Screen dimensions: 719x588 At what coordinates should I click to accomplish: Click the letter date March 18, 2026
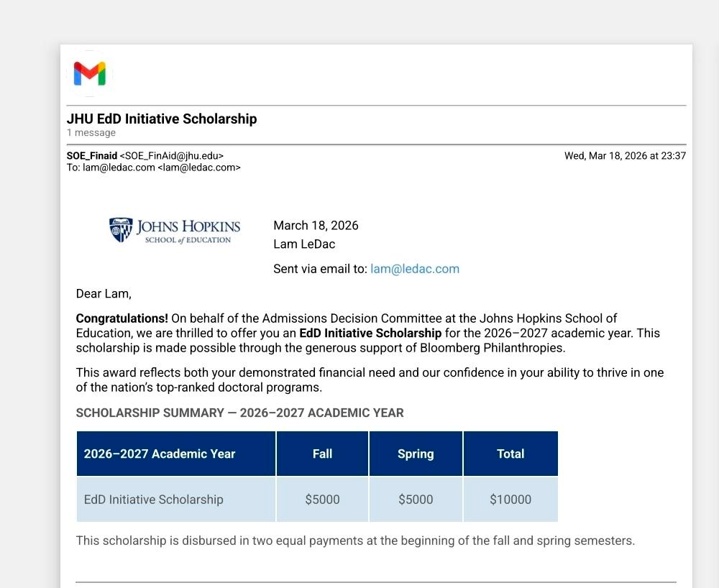click(316, 226)
